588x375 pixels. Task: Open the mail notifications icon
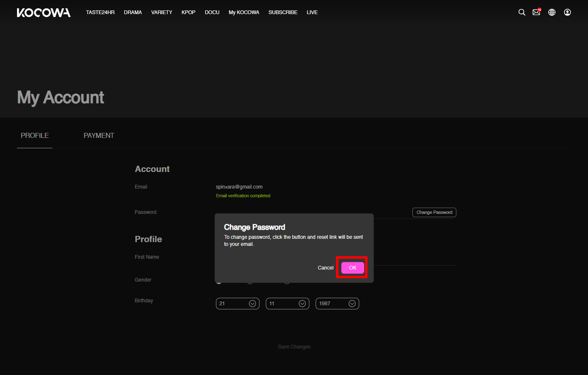click(537, 12)
